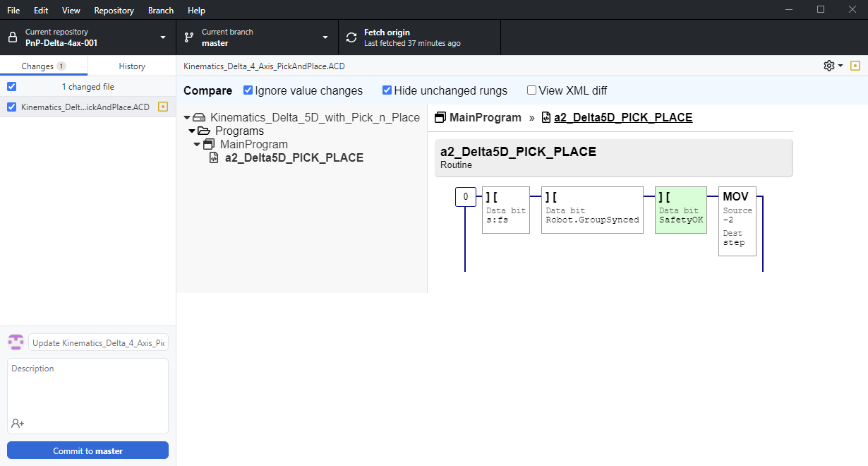
Task: Select the routine icon beside a2_Delta5D_PICK_PLACE
Action: [x=214, y=157]
